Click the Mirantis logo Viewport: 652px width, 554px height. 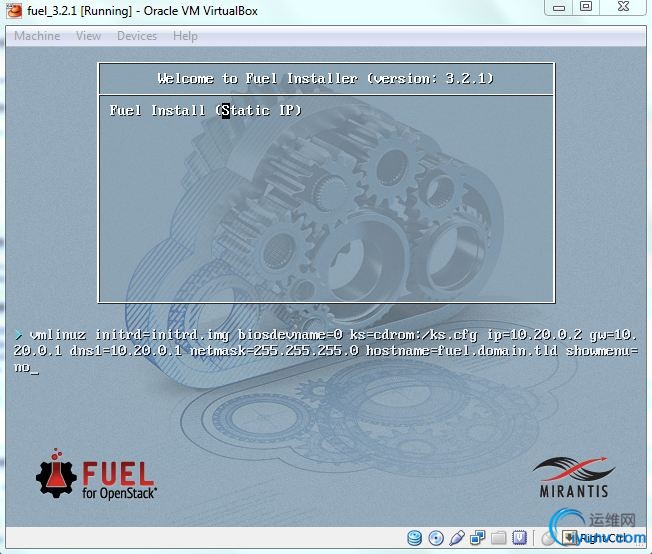click(574, 477)
